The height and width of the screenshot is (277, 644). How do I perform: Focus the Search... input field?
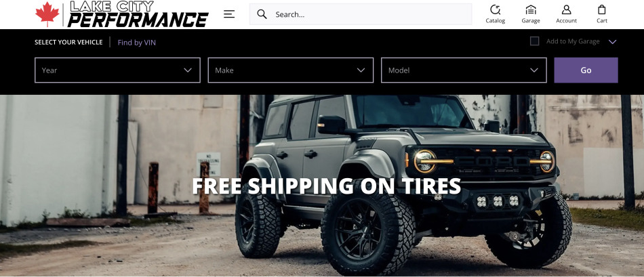(361, 14)
